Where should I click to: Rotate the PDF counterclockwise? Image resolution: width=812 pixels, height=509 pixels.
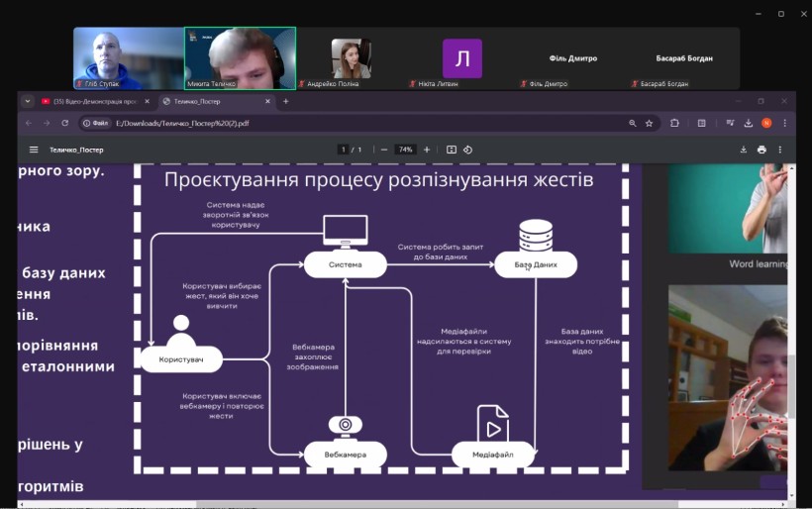click(467, 150)
